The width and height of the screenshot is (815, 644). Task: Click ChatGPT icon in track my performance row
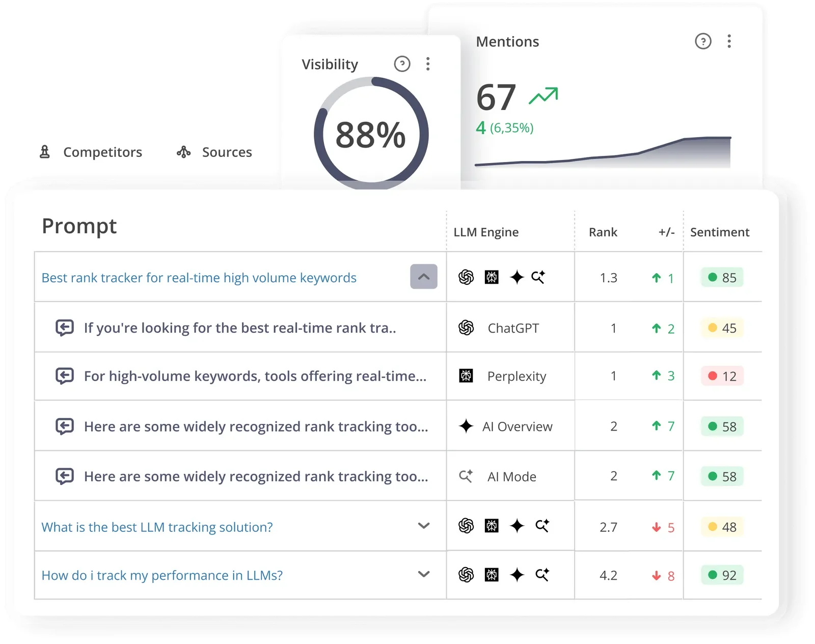(466, 575)
